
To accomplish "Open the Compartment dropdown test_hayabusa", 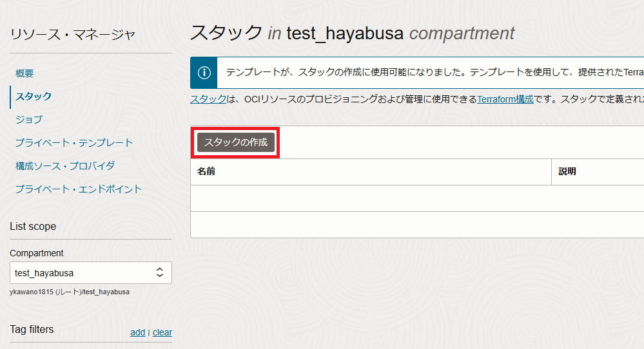I will pos(91,273).
